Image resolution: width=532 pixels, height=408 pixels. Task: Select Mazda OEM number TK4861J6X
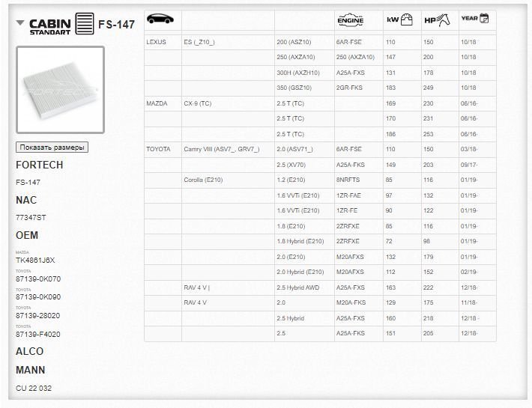coord(35,261)
